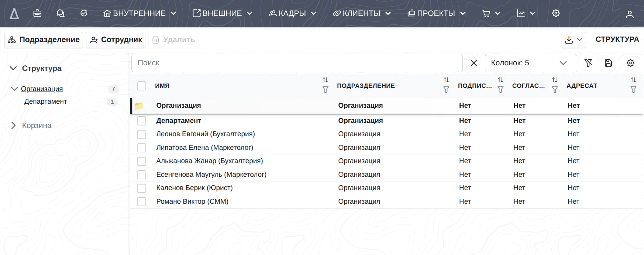The image size is (644, 255).
Task: Open the settings gear in top navigation
Action: coord(556,13)
